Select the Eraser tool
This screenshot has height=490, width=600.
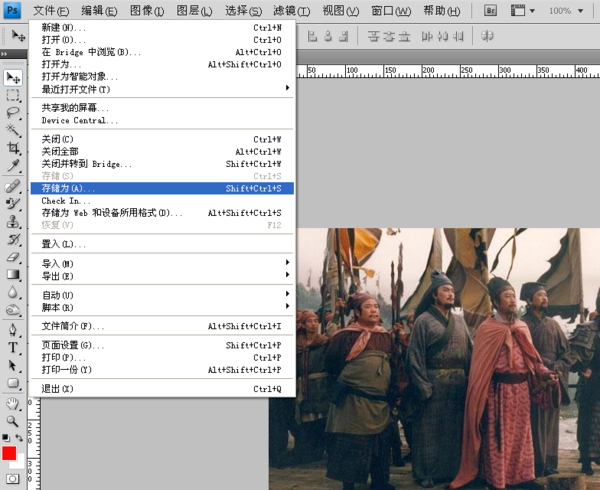tap(13, 257)
